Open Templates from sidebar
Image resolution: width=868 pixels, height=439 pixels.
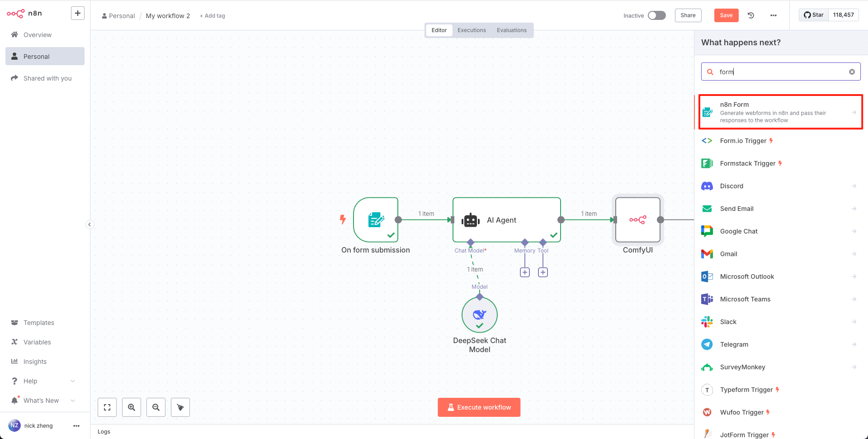coord(45,323)
